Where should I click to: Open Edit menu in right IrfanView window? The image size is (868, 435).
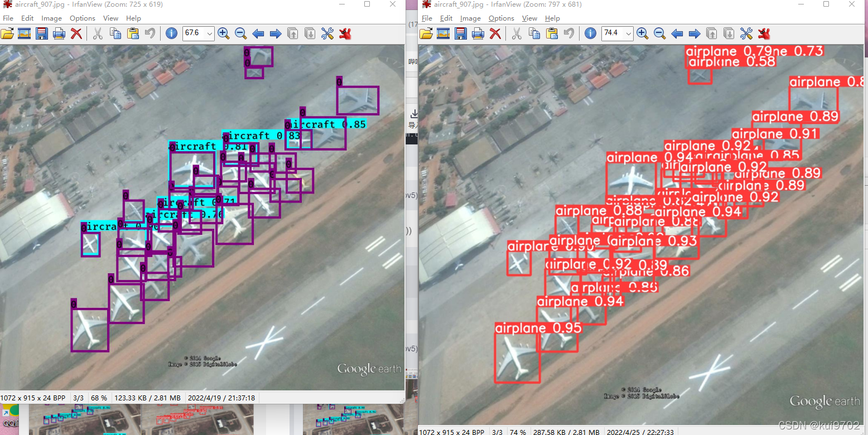446,18
